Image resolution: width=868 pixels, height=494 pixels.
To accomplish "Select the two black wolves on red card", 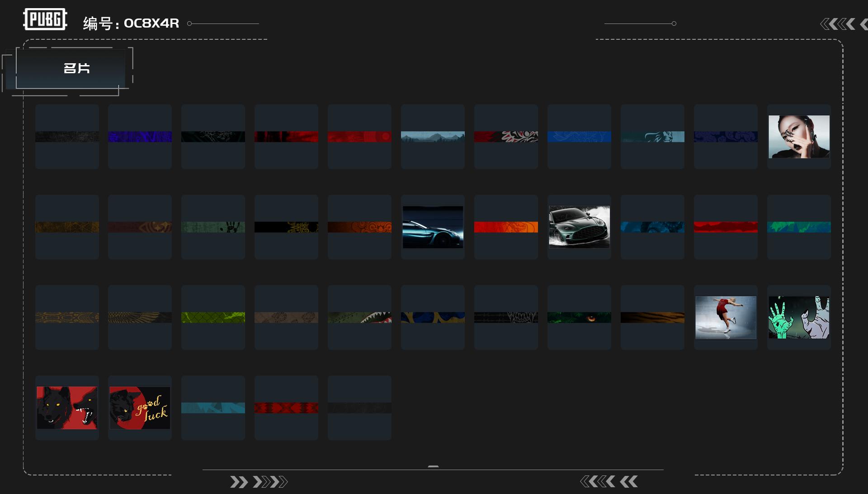I will click(x=67, y=408).
